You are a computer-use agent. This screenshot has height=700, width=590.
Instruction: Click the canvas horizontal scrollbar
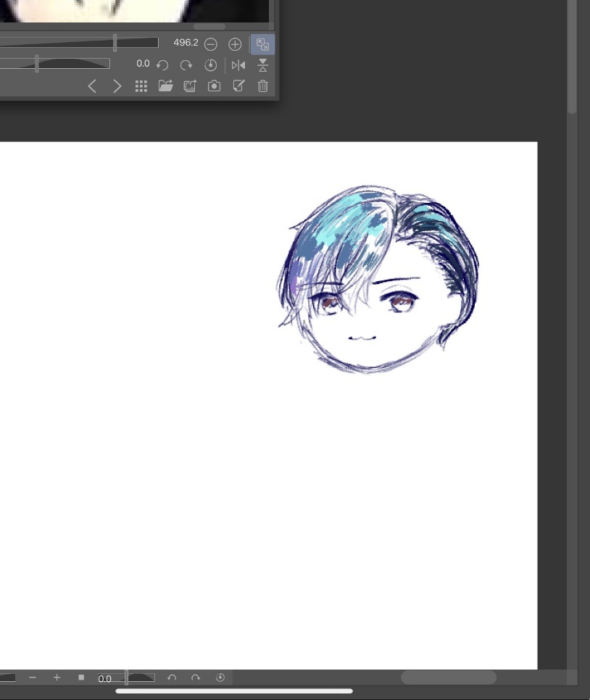(448, 678)
